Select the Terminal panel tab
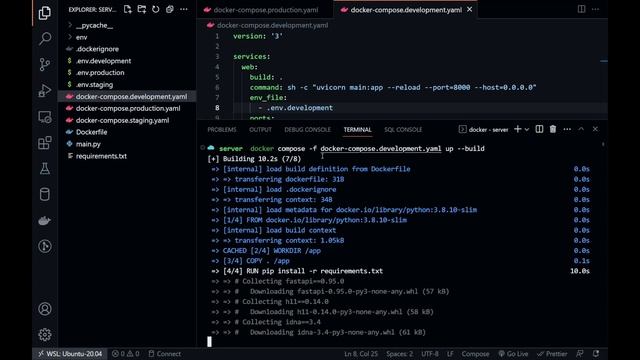 click(x=357, y=130)
